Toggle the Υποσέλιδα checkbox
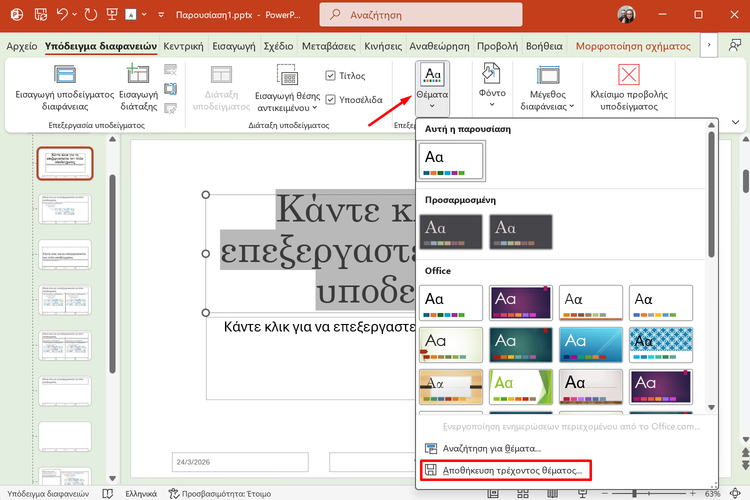The image size is (750, 500). click(x=331, y=99)
